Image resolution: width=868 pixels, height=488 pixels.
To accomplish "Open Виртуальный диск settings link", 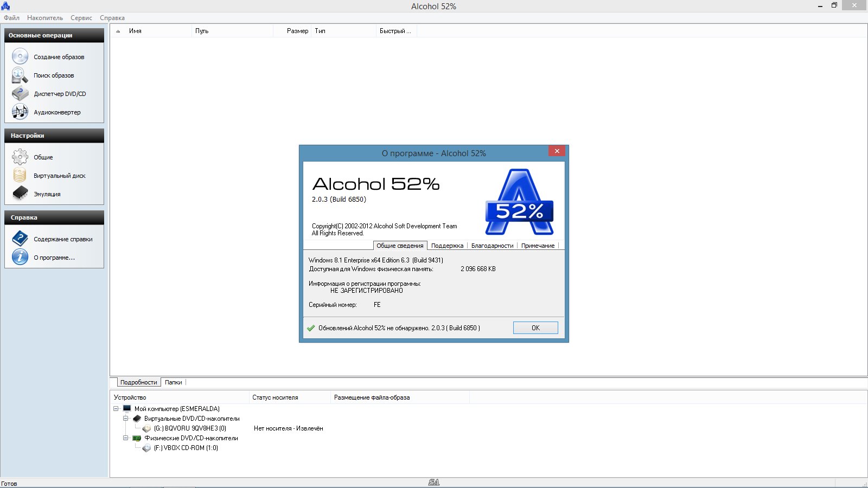I will 60,176.
